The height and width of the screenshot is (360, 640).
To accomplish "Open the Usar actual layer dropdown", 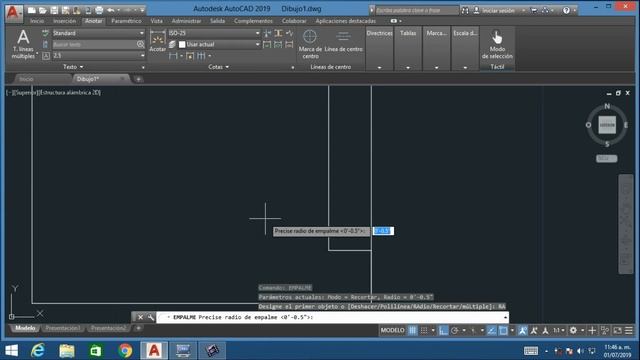I will pyautogui.click(x=257, y=44).
